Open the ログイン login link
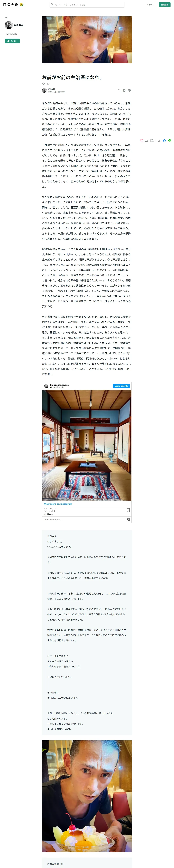 click(x=151, y=5)
